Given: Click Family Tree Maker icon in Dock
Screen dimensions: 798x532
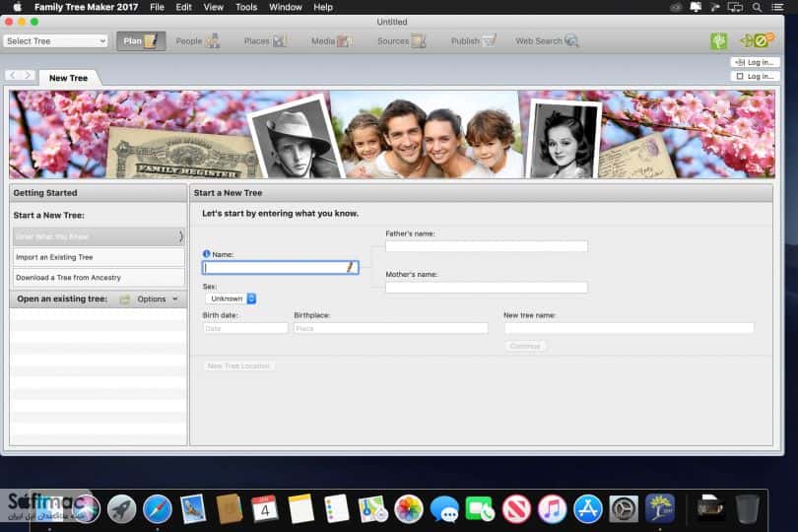Looking at the screenshot, I should tap(660, 508).
